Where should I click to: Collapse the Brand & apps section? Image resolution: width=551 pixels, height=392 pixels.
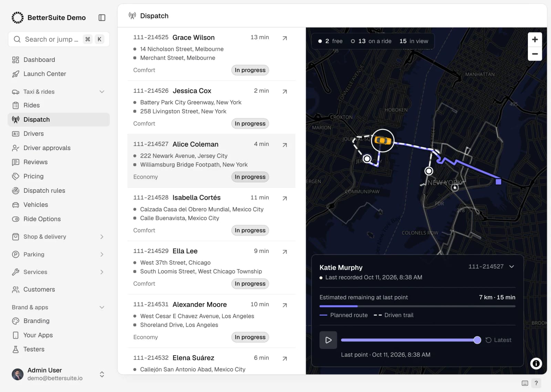pos(102,307)
